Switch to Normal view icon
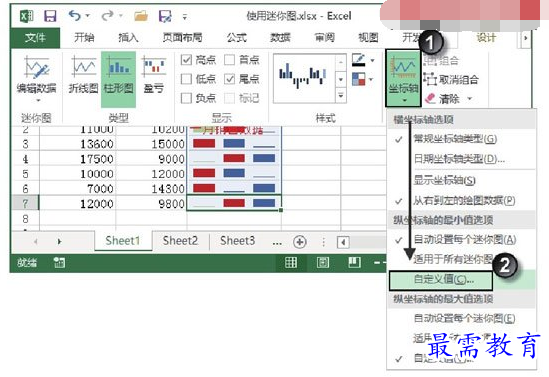 coord(291,263)
